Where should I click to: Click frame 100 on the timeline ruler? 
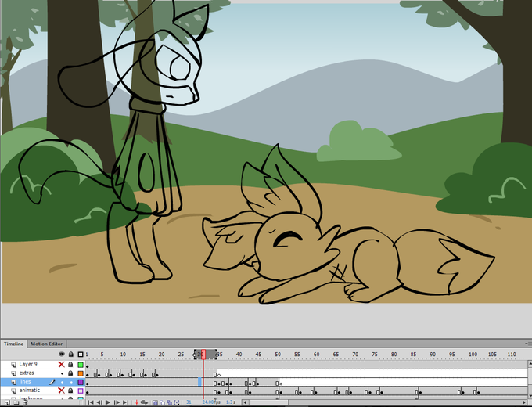coord(473,355)
